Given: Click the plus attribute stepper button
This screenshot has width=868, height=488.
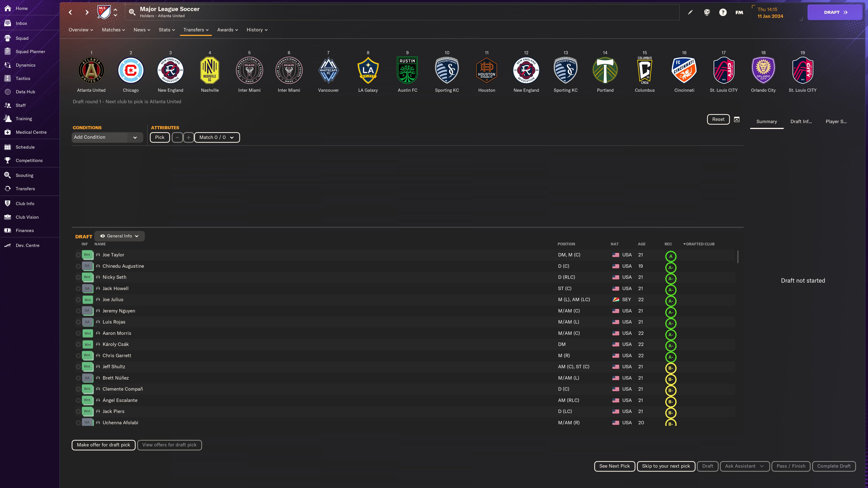Looking at the screenshot, I should tap(189, 137).
